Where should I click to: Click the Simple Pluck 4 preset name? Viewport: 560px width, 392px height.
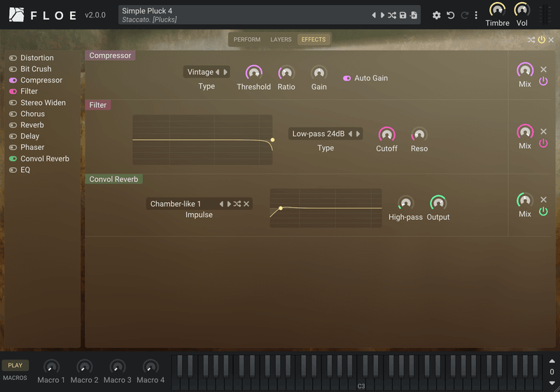pyautogui.click(x=147, y=10)
